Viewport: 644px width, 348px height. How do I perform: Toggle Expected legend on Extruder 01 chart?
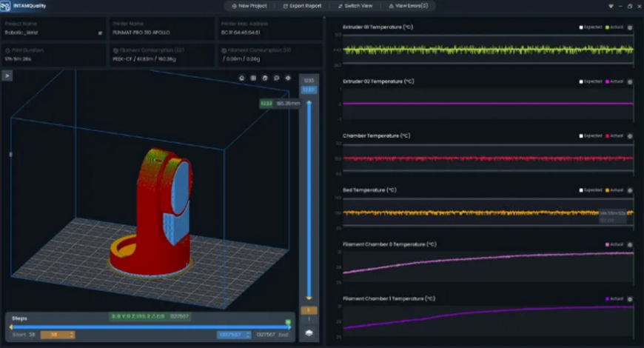point(590,27)
